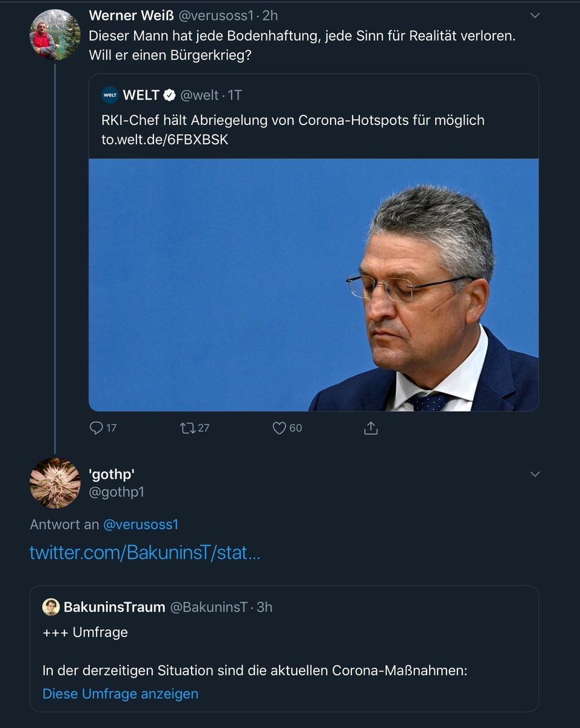Click the WELT logo avatar
The image size is (580, 728).
pyautogui.click(x=110, y=95)
